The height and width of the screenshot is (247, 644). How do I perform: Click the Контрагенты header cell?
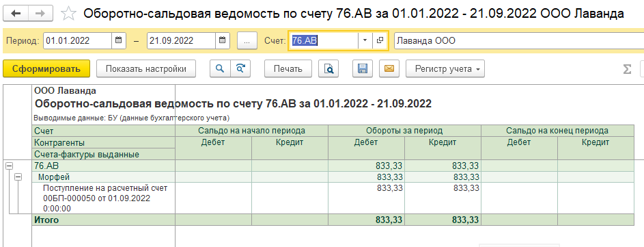(x=104, y=143)
